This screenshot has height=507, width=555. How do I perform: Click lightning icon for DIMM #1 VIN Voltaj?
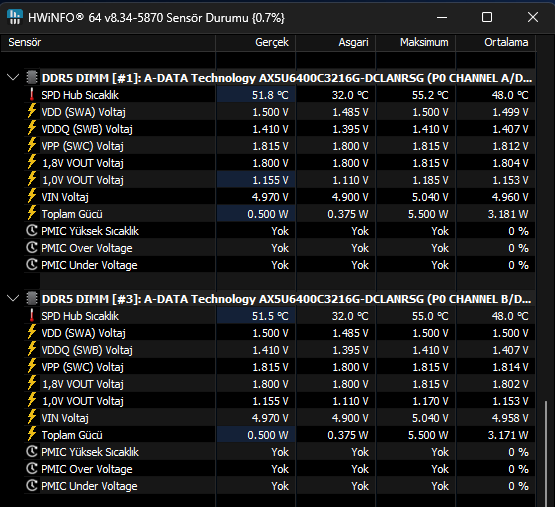pyautogui.click(x=32, y=196)
